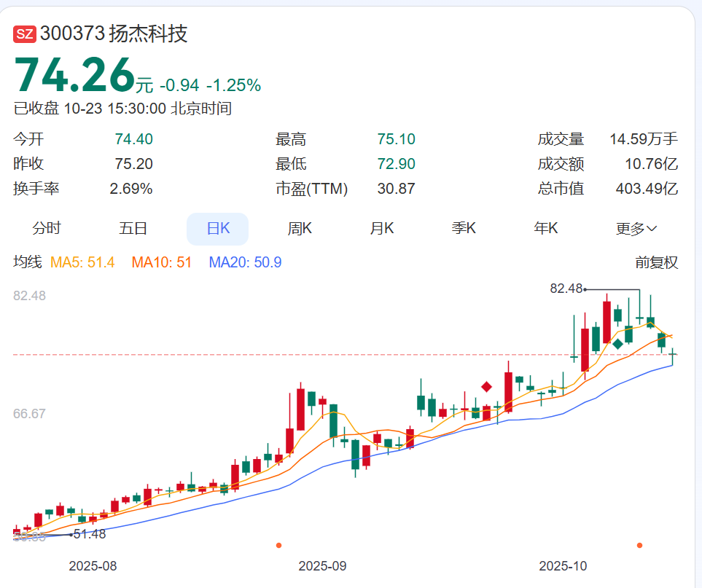
Task: Switch to the 周K weekly chart tab
Action: point(298,228)
